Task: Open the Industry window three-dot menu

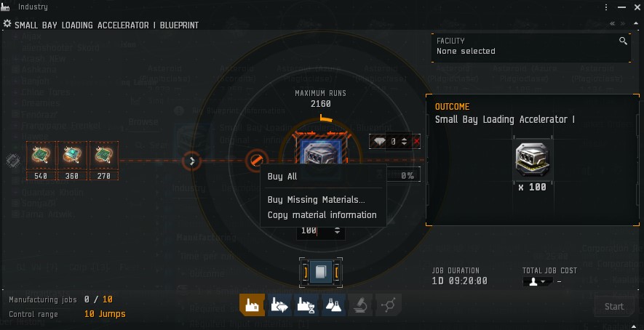Action: point(606,7)
